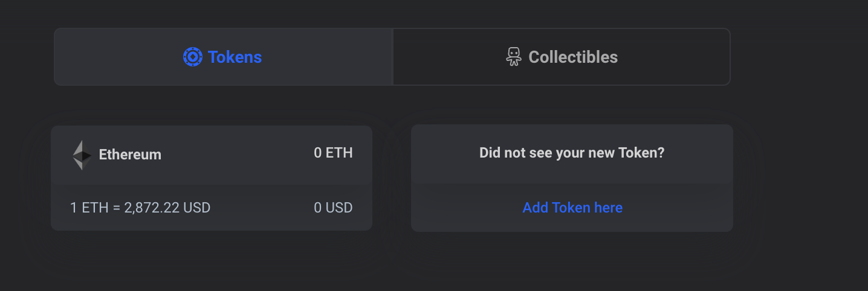Click the ETH unit beside the zero balance
This screenshot has width=868, height=291.
pos(339,153)
